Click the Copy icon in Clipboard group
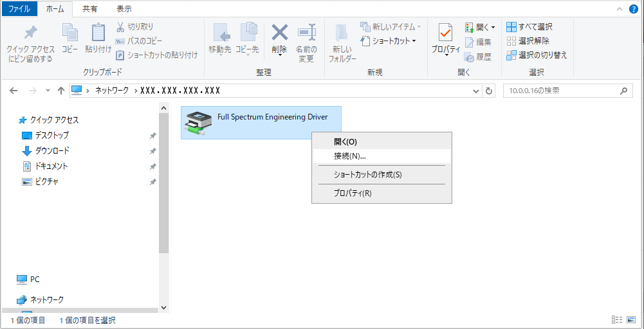Screen dimensions: 644x329 70,32
